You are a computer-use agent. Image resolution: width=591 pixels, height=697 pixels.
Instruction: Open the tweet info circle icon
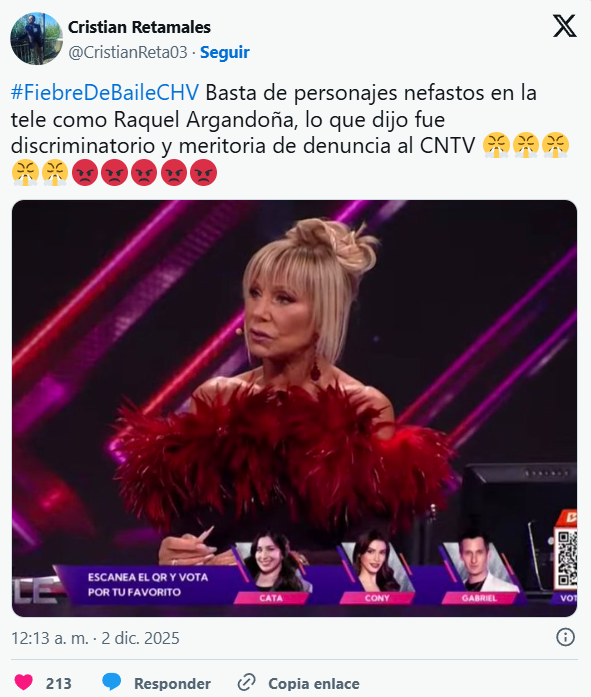565,637
